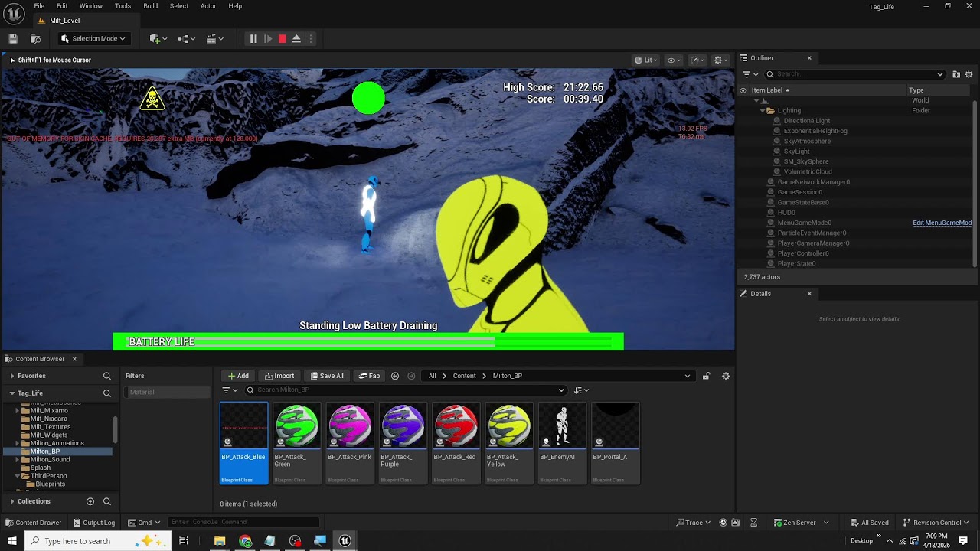The height and width of the screenshot is (551, 980).
Task: Open the Cinematics clapperboard dropdown
Action: pos(215,38)
